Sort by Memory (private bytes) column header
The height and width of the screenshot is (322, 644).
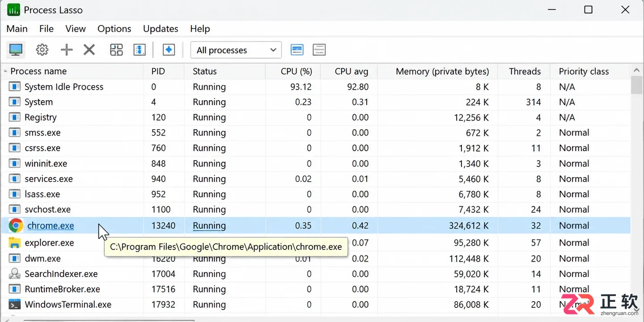[437, 72]
